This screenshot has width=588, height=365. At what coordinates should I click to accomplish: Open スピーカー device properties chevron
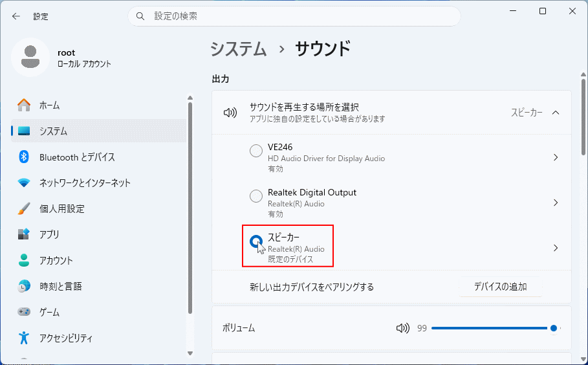pos(556,248)
